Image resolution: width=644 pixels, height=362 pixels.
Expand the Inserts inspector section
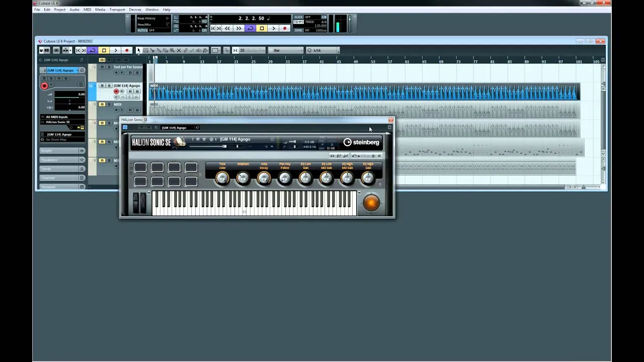tap(62, 151)
